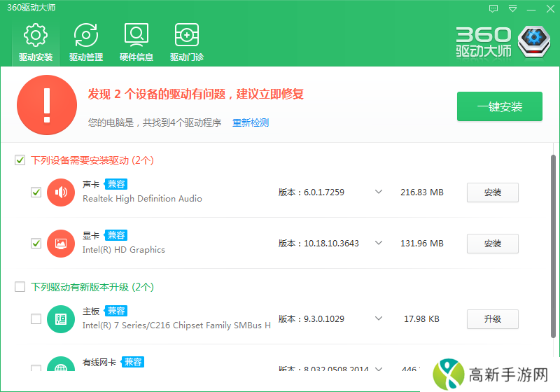Install the Realtek audio driver with 安装
Screen dimensions: 560x392
(493, 192)
